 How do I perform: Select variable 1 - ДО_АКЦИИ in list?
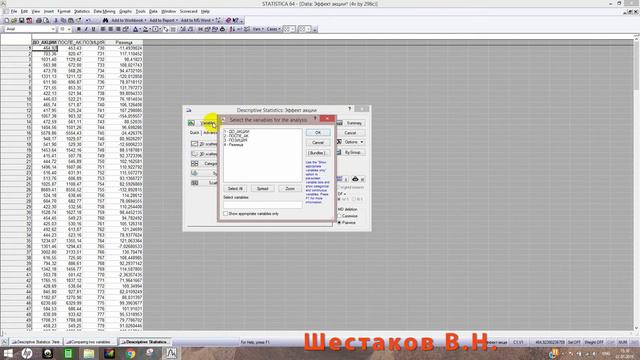[x=237, y=131]
